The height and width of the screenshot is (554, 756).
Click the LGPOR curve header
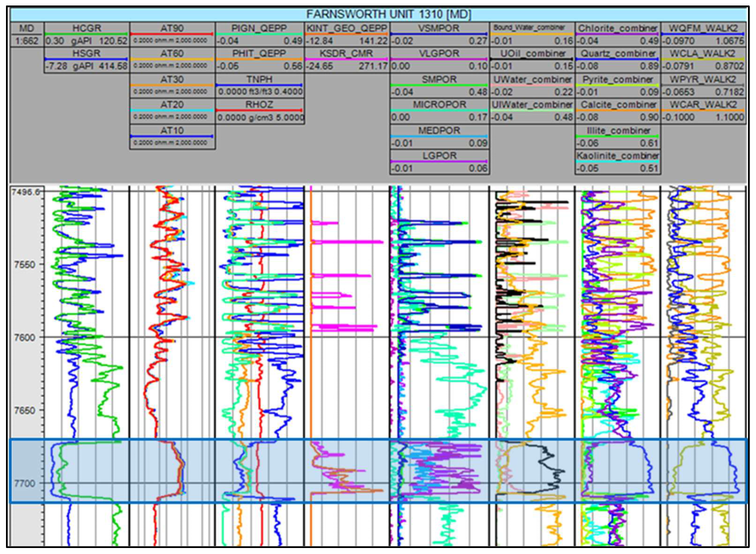(439, 156)
